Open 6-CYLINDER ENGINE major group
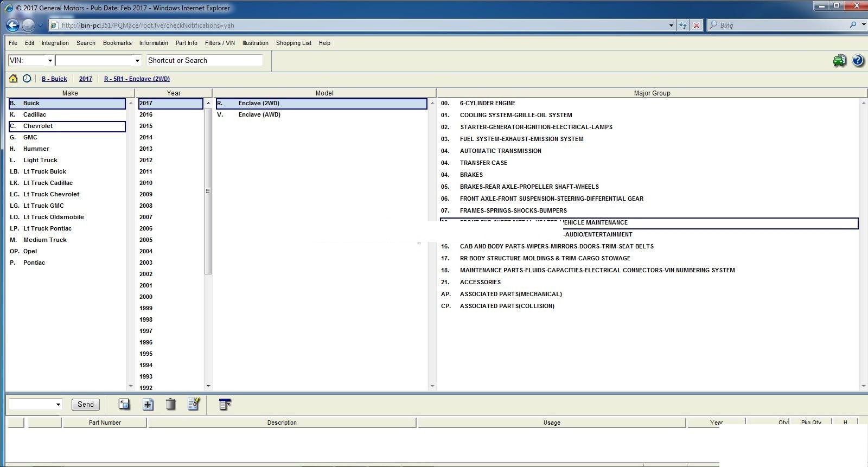The width and height of the screenshot is (868, 467). coord(649,103)
